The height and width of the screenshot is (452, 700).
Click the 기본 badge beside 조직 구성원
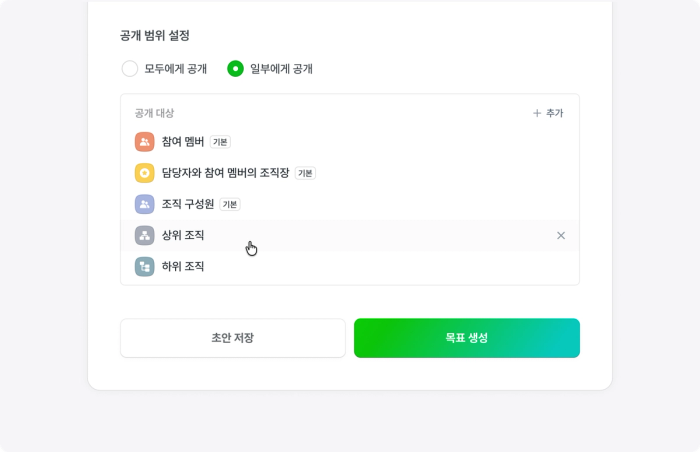tap(230, 204)
